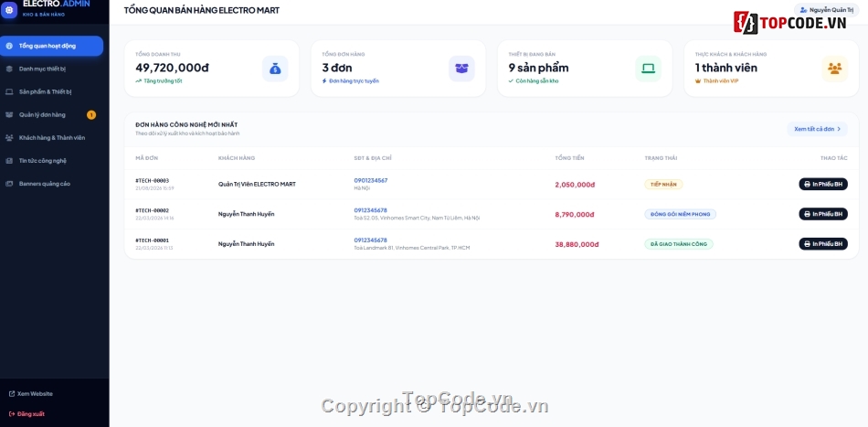
Task: Click the 9 sản phẩm count
Action: (x=539, y=69)
